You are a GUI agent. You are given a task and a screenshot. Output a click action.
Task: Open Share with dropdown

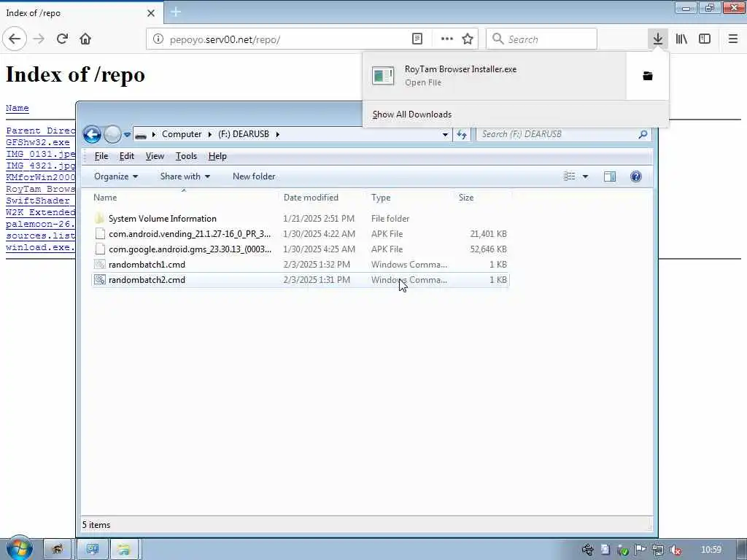coord(185,176)
